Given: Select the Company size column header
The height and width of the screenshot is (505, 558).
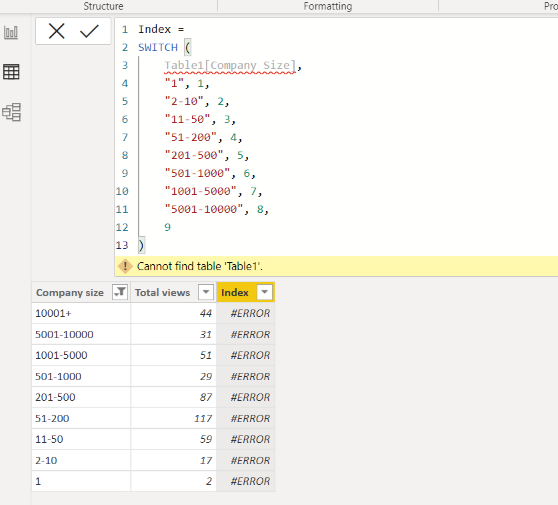Looking at the screenshot, I should [x=81, y=292].
